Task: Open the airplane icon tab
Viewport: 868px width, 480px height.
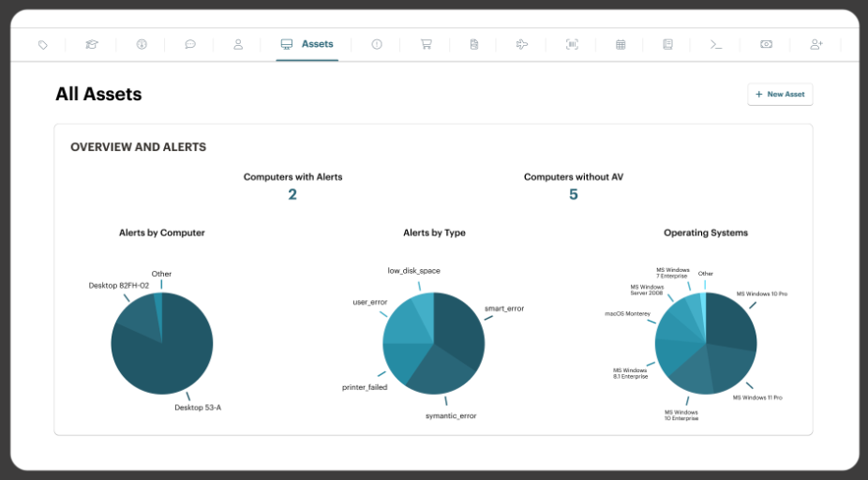Action: (522, 44)
